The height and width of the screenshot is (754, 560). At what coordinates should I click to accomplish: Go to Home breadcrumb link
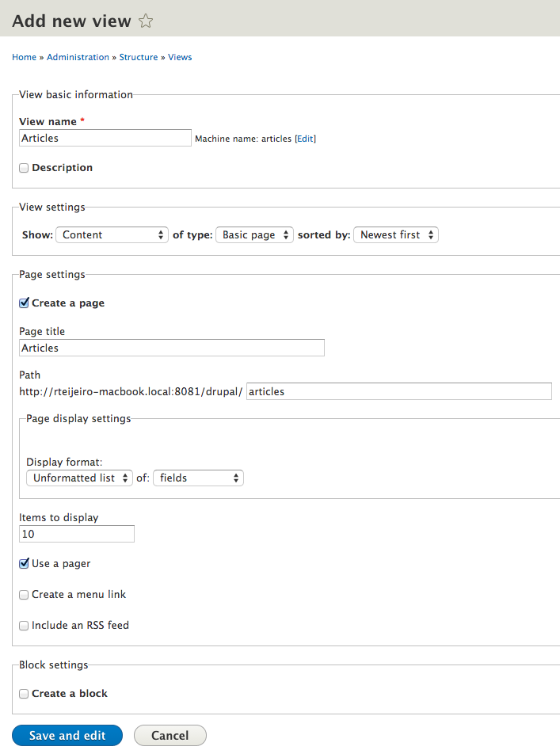(24, 57)
